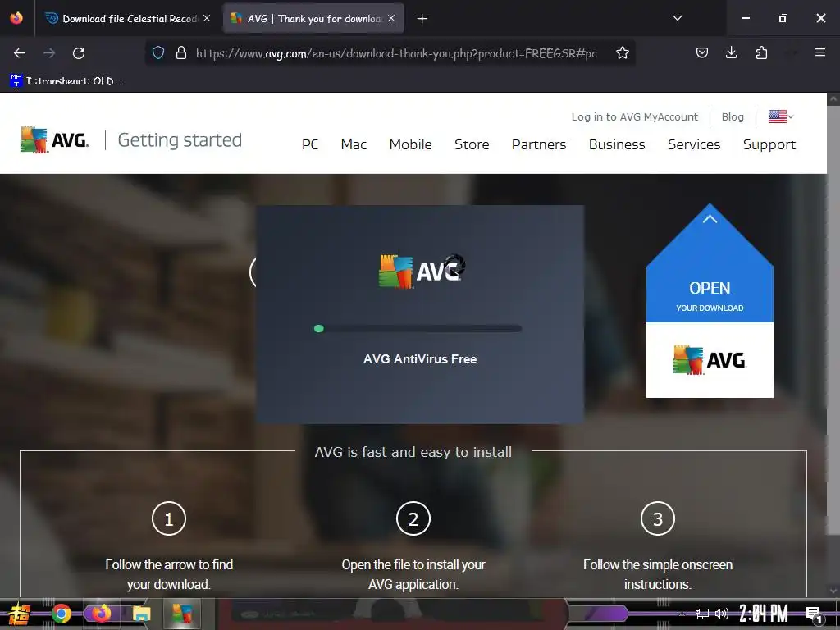Close the AVG Thank you tab
Viewport: 840px width, 630px height.
click(391, 18)
